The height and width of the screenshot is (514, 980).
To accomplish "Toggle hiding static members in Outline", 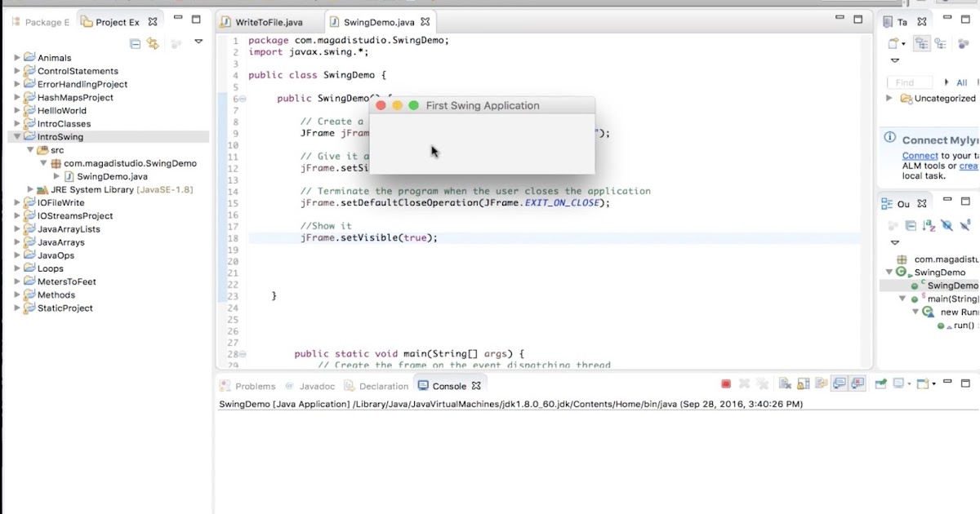I will (964, 226).
